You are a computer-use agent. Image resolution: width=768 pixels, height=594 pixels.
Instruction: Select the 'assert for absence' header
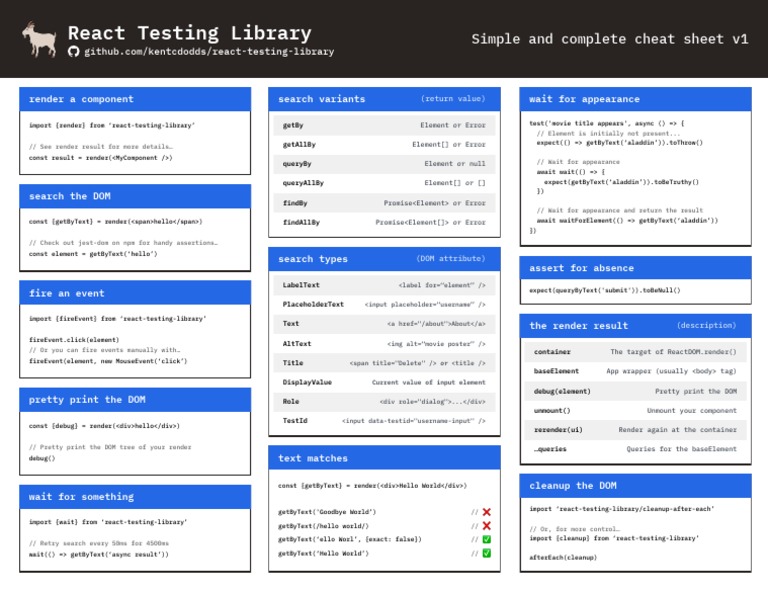coord(635,268)
